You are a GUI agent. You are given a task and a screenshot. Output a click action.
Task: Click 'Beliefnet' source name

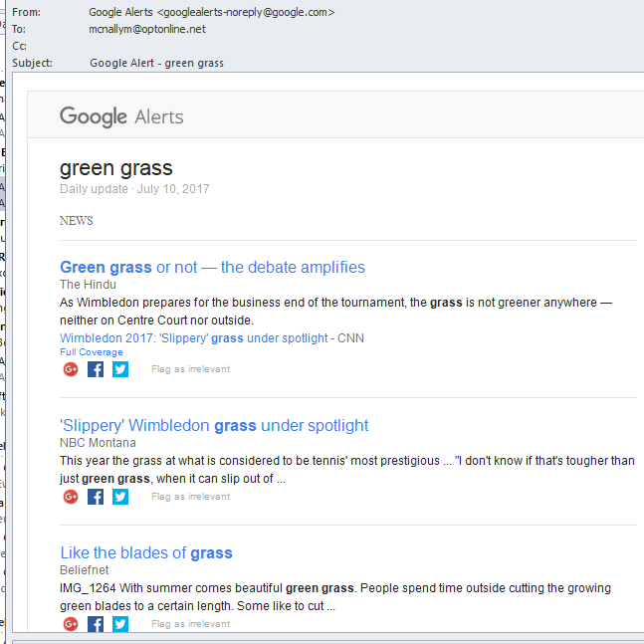pyautogui.click(x=85, y=570)
